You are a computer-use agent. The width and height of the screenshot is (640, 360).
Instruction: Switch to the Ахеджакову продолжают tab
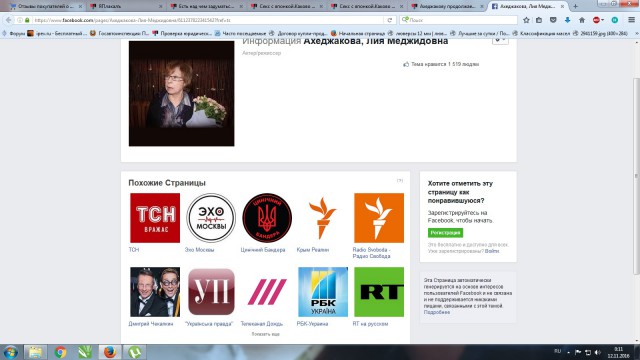click(448, 7)
